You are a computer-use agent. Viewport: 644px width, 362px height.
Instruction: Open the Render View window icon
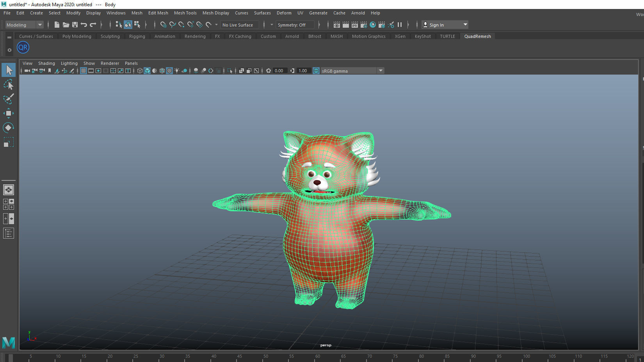tap(337, 25)
